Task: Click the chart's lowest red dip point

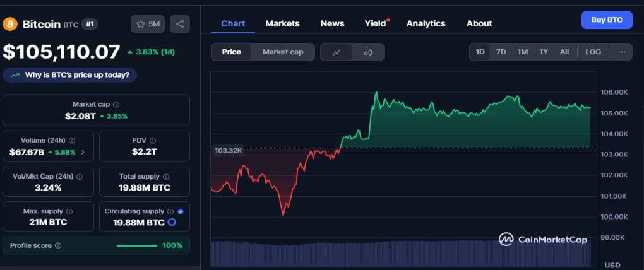Action: [283, 214]
